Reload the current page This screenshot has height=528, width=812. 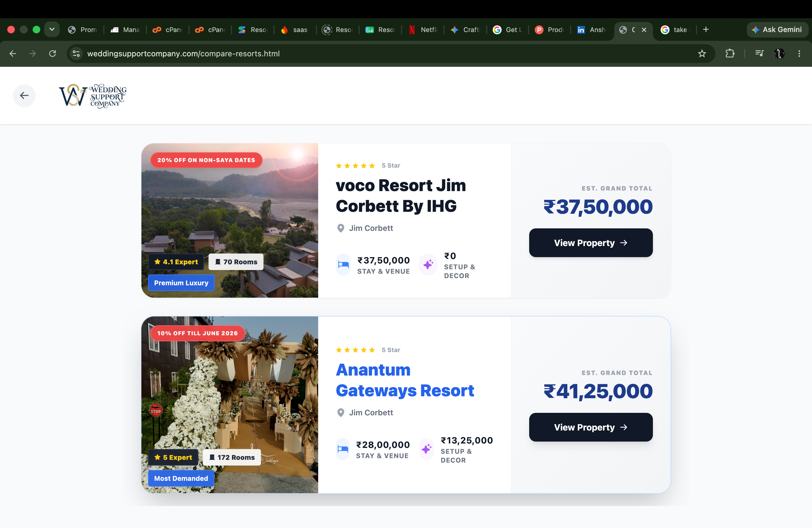[52, 54]
